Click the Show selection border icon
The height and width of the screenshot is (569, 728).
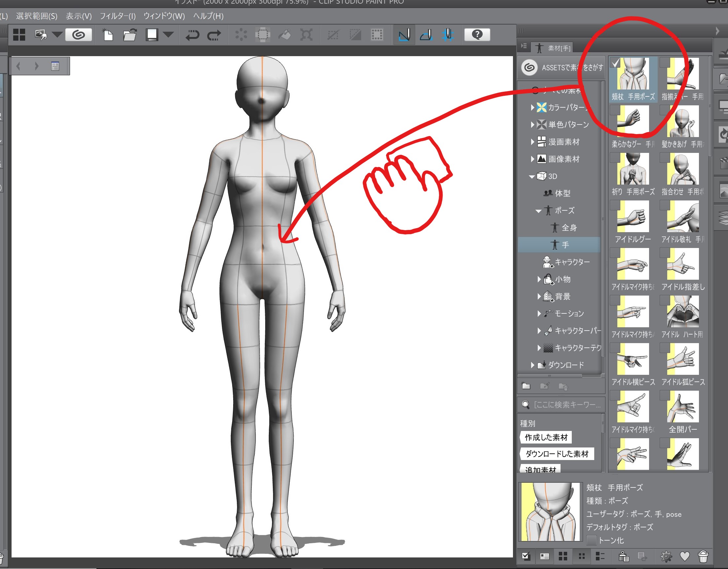(377, 35)
